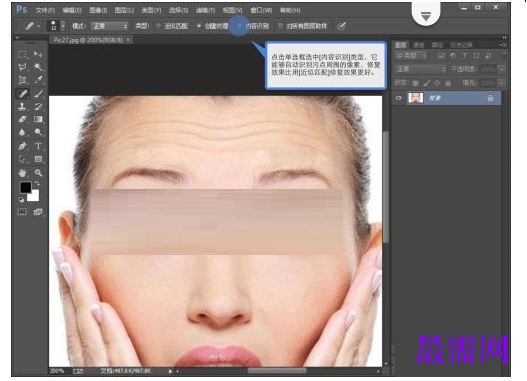Filter layers by text type
Screen dimensions: 527x381
pos(464,55)
